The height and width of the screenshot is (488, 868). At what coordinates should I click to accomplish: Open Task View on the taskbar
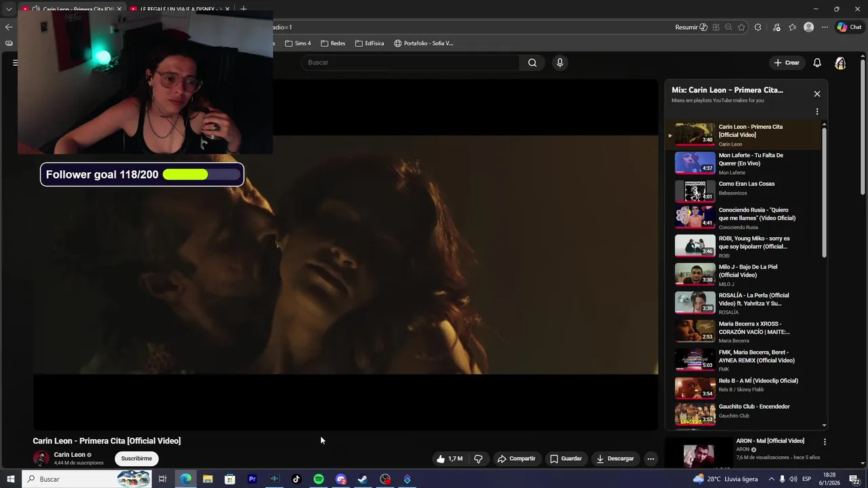tap(163, 479)
